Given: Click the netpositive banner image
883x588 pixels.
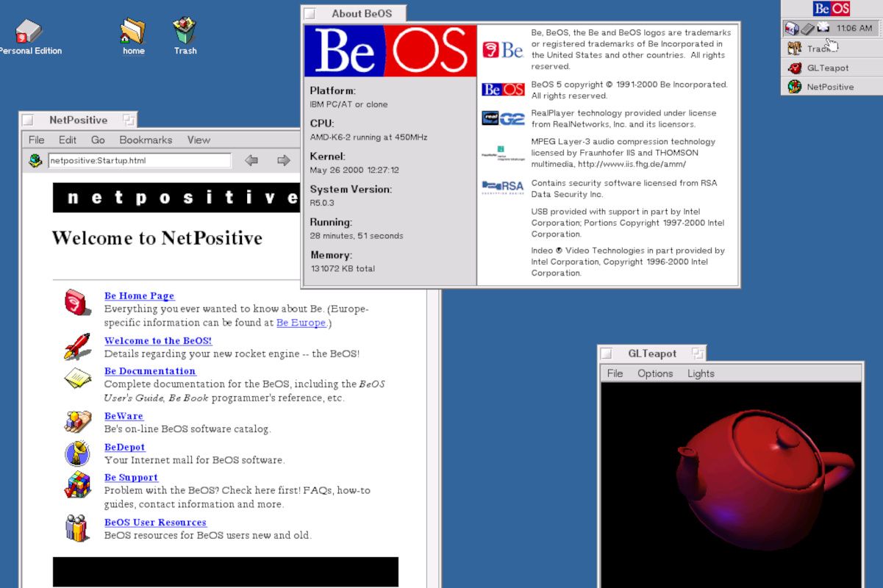Looking at the screenshot, I should tap(176, 198).
